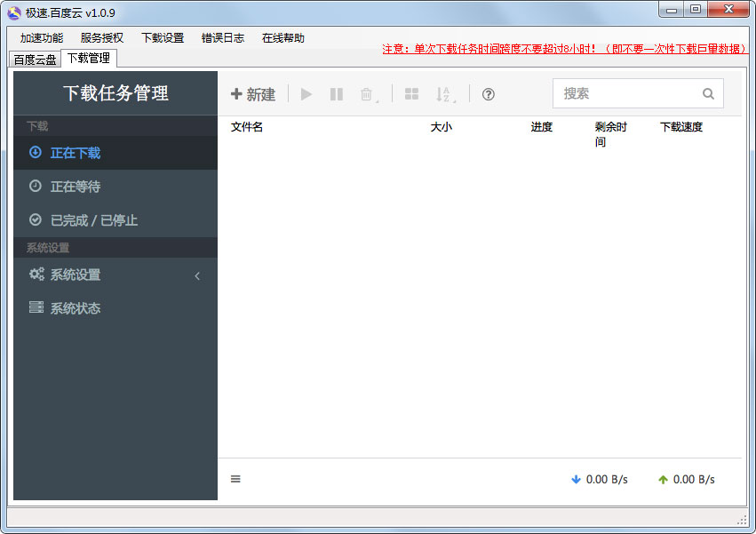Screen dimensions: 756x534
Task: Open the 加速功能 menu
Action: 42,38
